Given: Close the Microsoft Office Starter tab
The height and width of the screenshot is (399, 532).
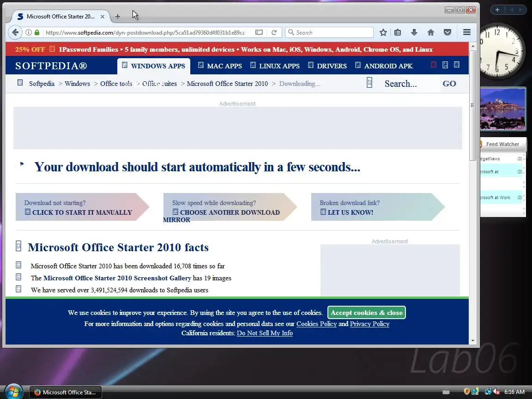Looking at the screenshot, I should tap(103, 16).
